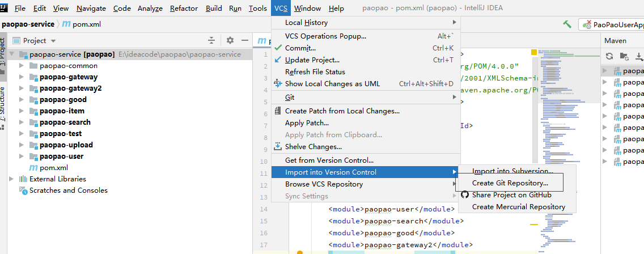Choose Get from Version Control...

coord(366,160)
